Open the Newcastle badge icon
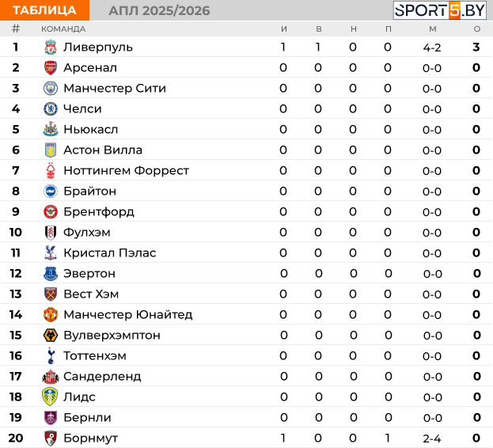Screen dimensions: 493x448 pyautogui.click(x=51, y=129)
